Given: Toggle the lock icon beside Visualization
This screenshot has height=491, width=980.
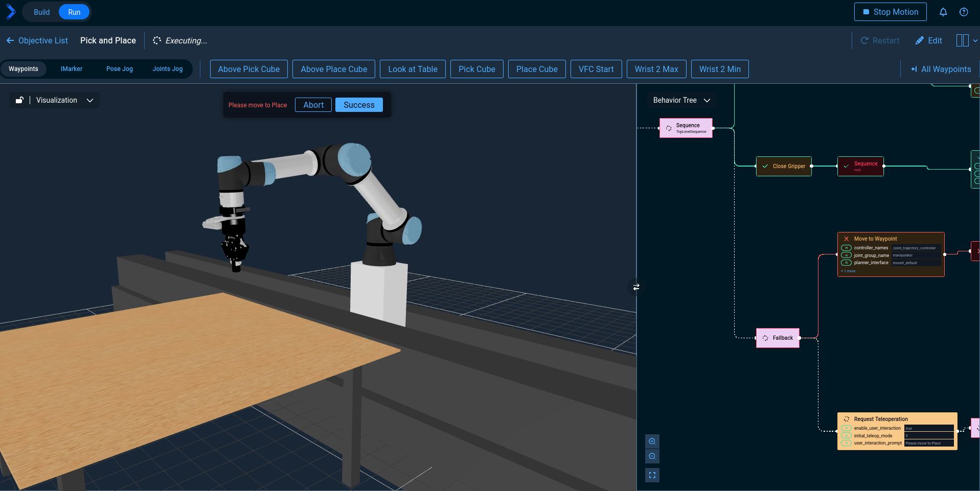Looking at the screenshot, I should [x=19, y=100].
